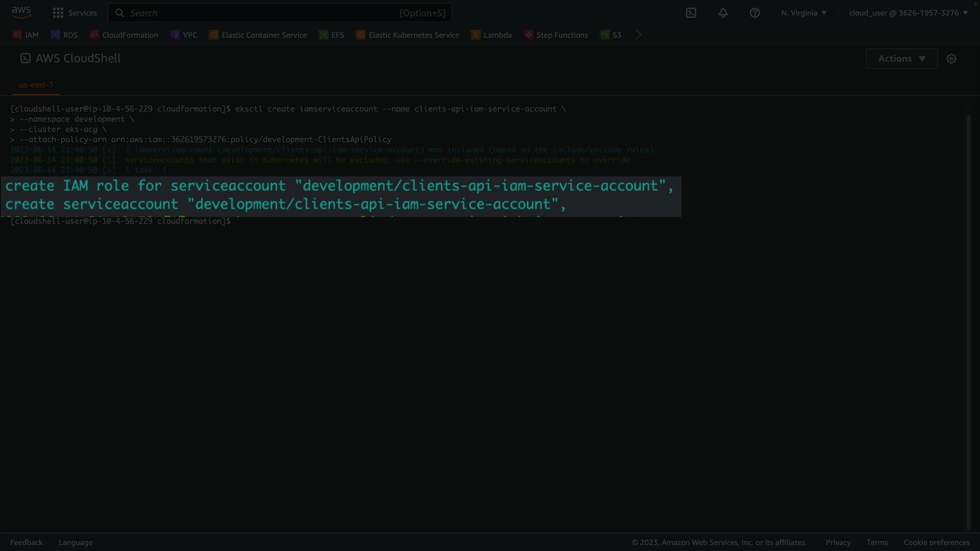The width and height of the screenshot is (980, 551).
Task: Select the us-east-1 terminal tab
Action: [36, 85]
